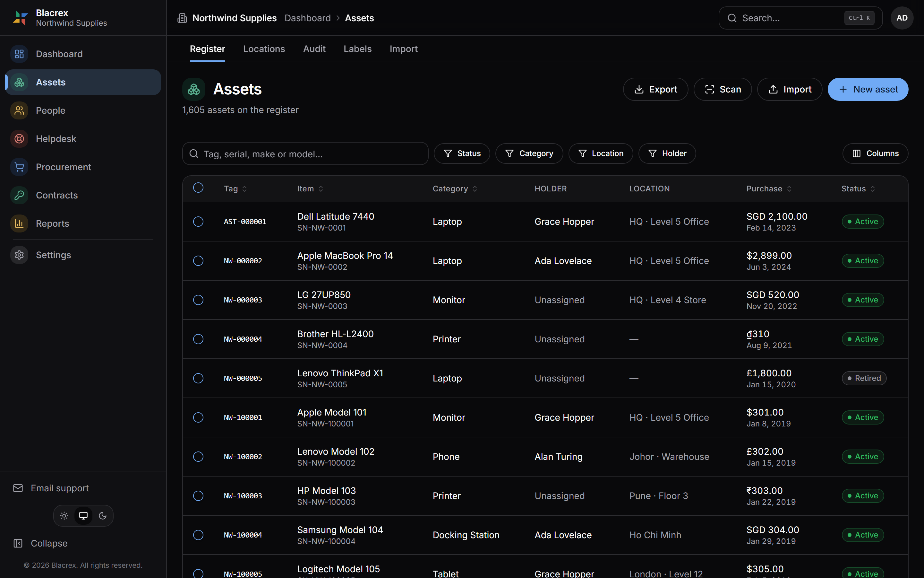924x578 pixels.
Task: Check the NW-000005 Lenovo ThinkPad row
Action: (x=198, y=379)
